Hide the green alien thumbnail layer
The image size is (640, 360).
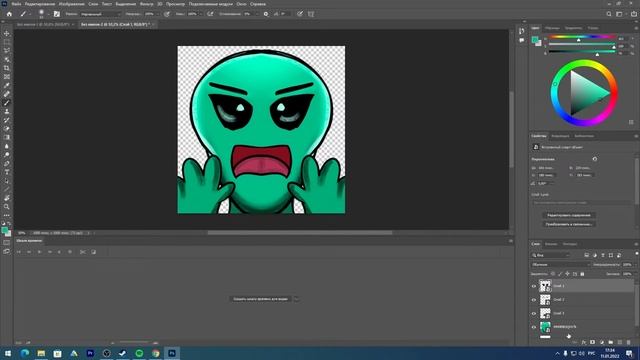click(x=534, y=327)
